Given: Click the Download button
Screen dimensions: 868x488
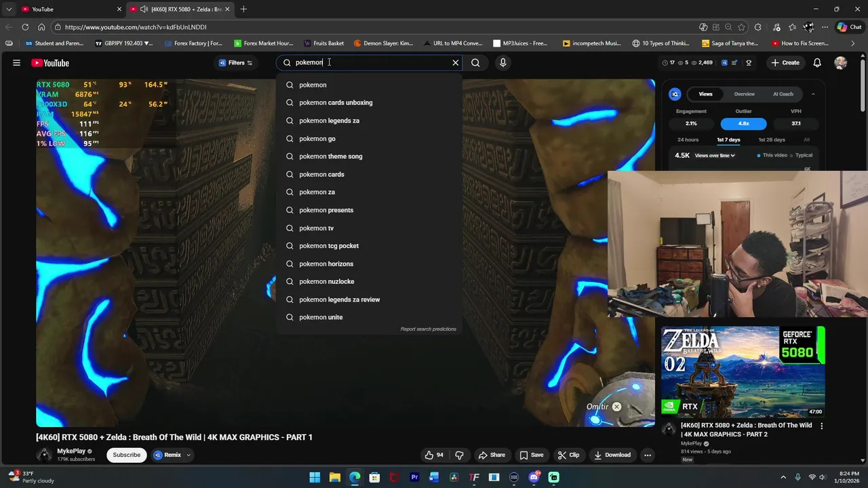Looking at the screenshot, I should pos(612,455).
